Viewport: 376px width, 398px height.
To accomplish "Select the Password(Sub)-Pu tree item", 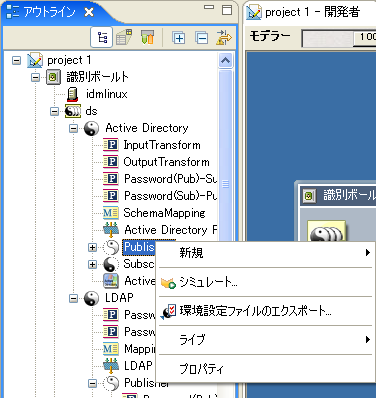I will 170,196.
